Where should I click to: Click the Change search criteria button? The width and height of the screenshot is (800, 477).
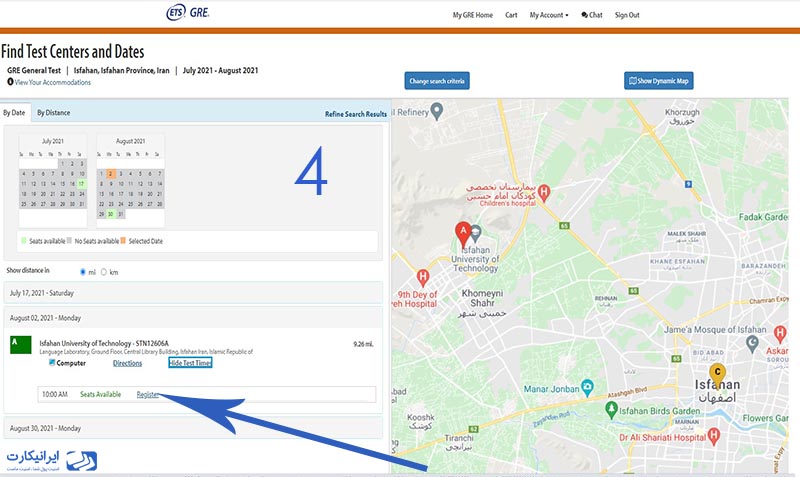[437, 81]
